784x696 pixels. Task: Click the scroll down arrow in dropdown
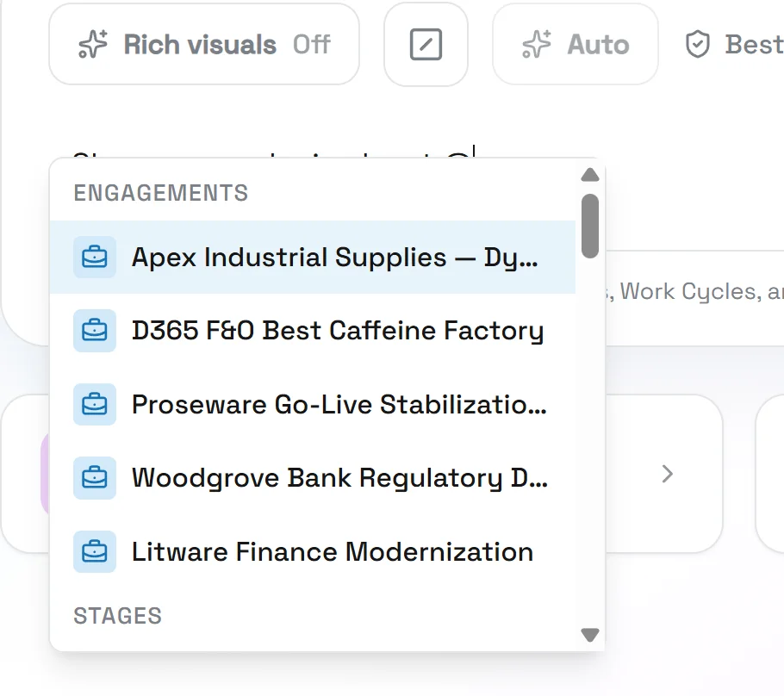click(x=590, y=635)
